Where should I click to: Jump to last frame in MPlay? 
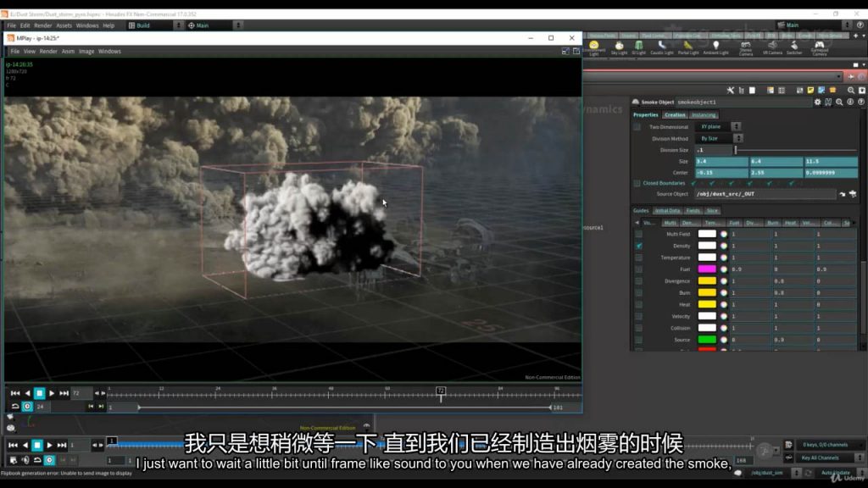(x=64, y=393)
